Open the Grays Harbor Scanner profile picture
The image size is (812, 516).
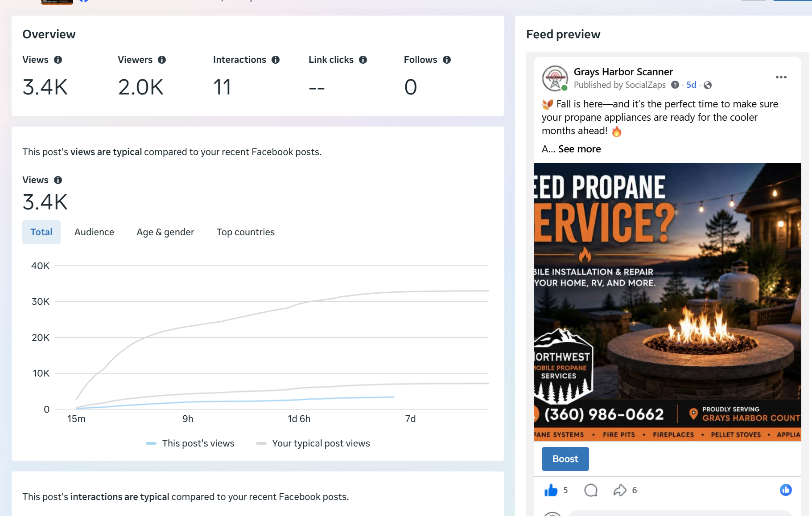pyautogui.click(x=555, y=78)
